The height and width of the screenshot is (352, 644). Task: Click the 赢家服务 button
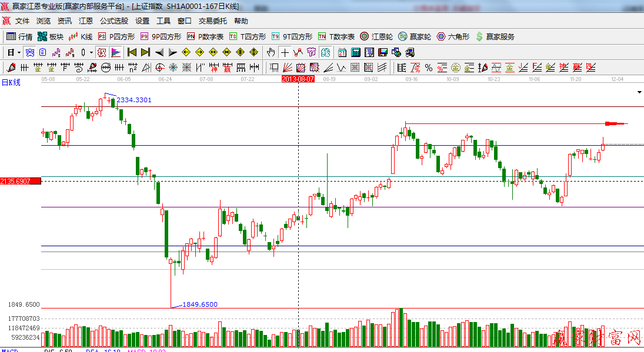tap(495, 36)
